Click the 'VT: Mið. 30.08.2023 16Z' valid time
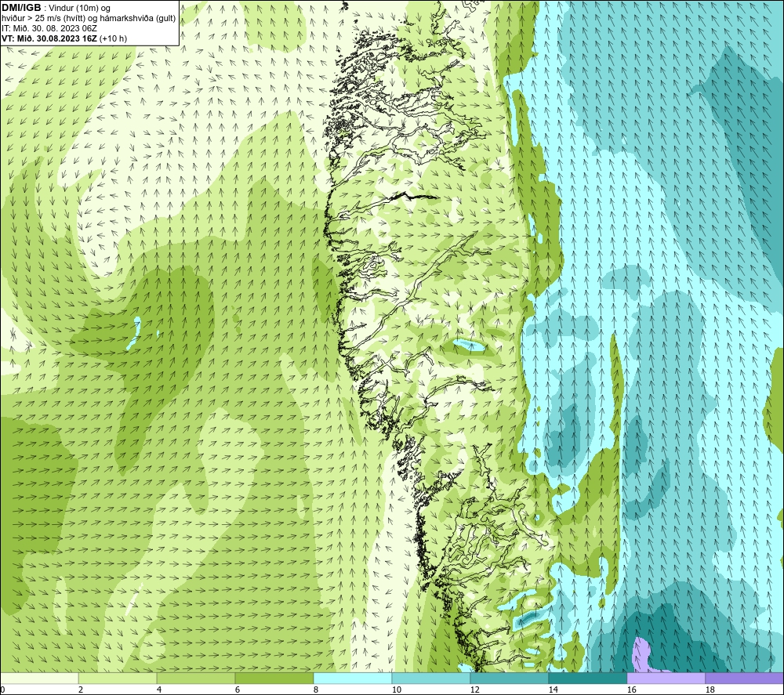The image size is (784, 695). 49,38
